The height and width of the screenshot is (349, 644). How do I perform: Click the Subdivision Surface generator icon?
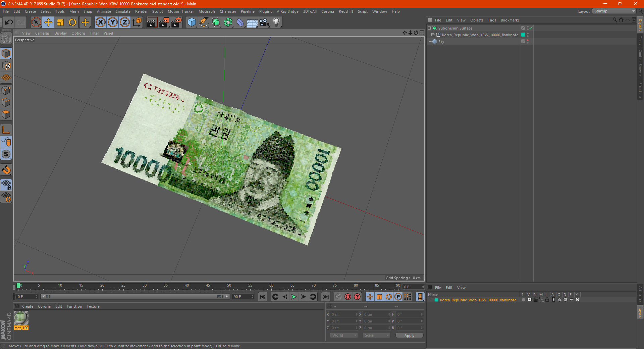pos(216,22)
